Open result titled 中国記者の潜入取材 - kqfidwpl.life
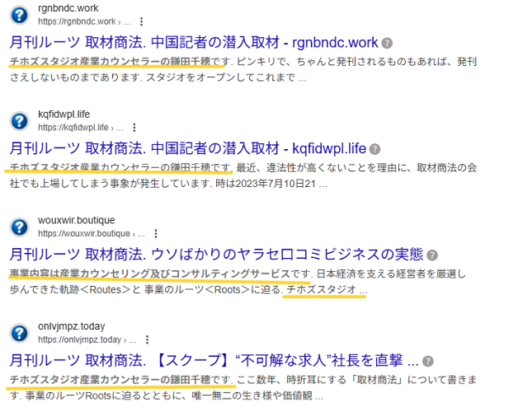The image size is (532, 407). point(187,148)
